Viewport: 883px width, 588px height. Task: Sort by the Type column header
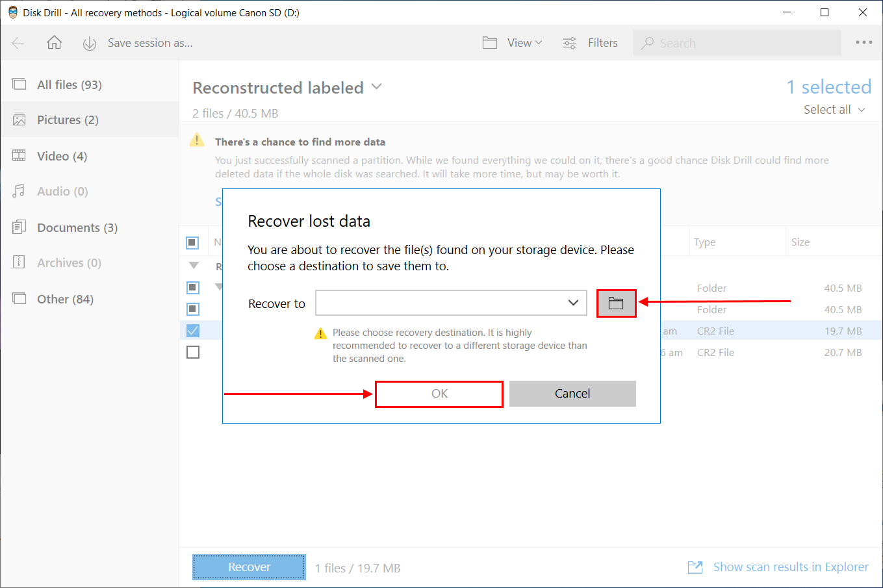704,242
